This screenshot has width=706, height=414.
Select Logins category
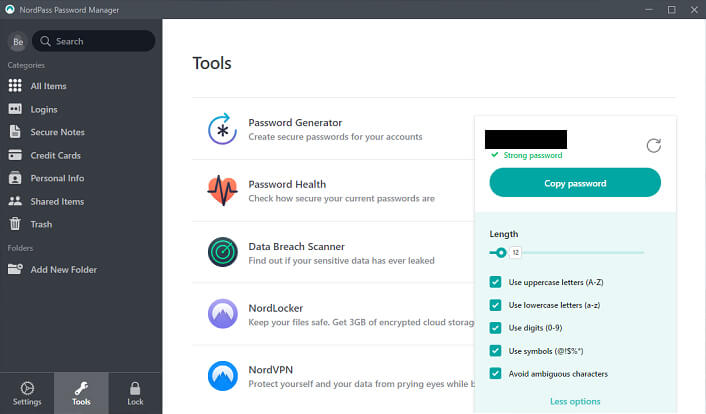(44, 109)
